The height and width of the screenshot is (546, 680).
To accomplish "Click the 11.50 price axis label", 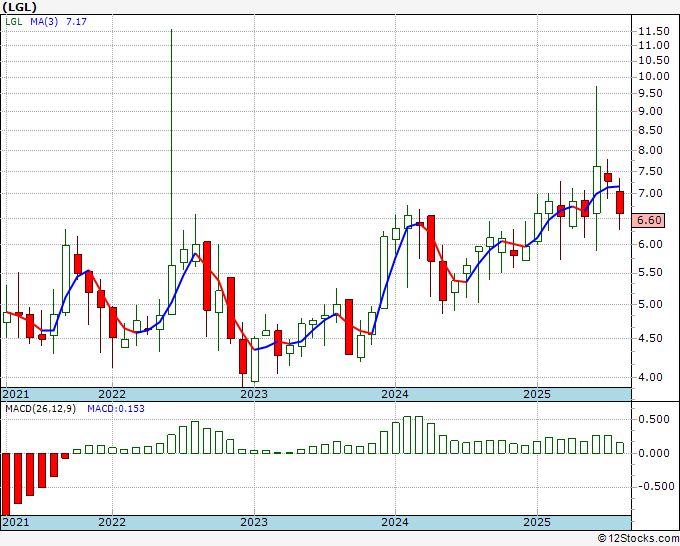I will coord(654,31).
